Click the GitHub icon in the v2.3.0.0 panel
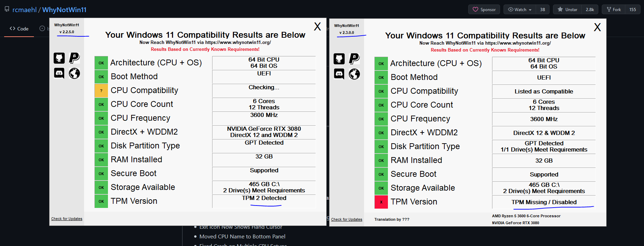 point(339,59)
